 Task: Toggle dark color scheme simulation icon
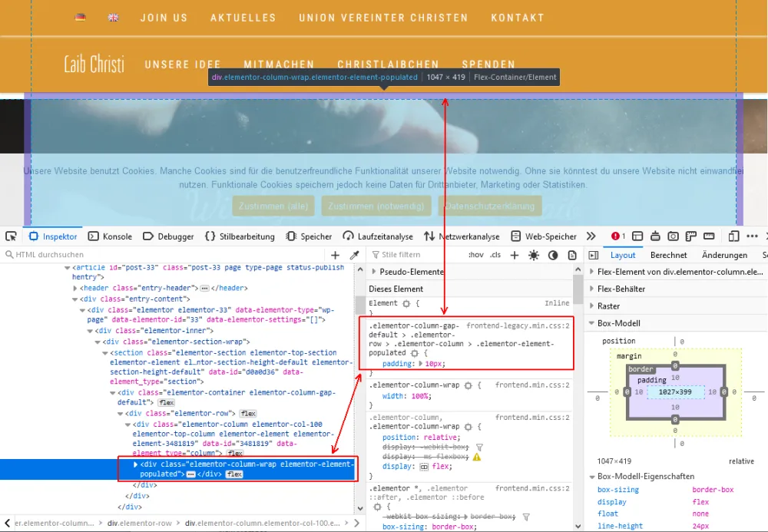coord(553,255)
